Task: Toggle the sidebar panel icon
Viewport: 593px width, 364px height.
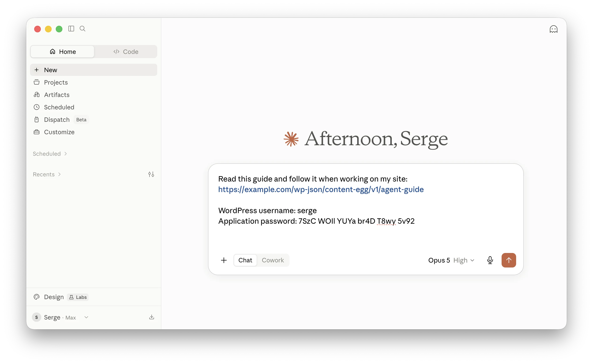Action: click(x=71, y=29)
